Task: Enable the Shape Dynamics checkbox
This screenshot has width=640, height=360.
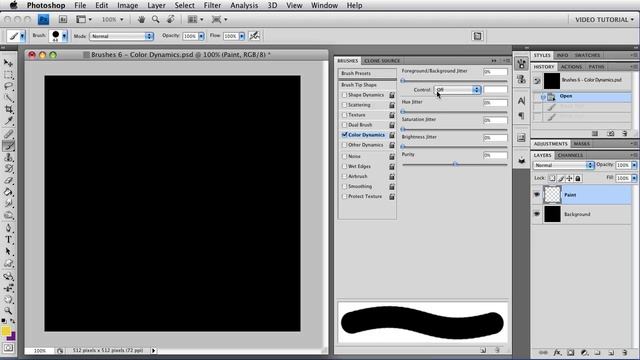Action: point(344,95)
